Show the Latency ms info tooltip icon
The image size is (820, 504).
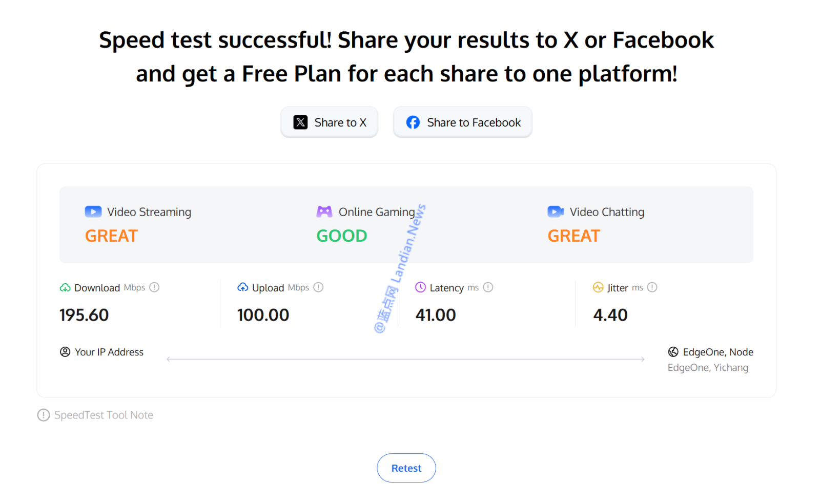[488, 287]
